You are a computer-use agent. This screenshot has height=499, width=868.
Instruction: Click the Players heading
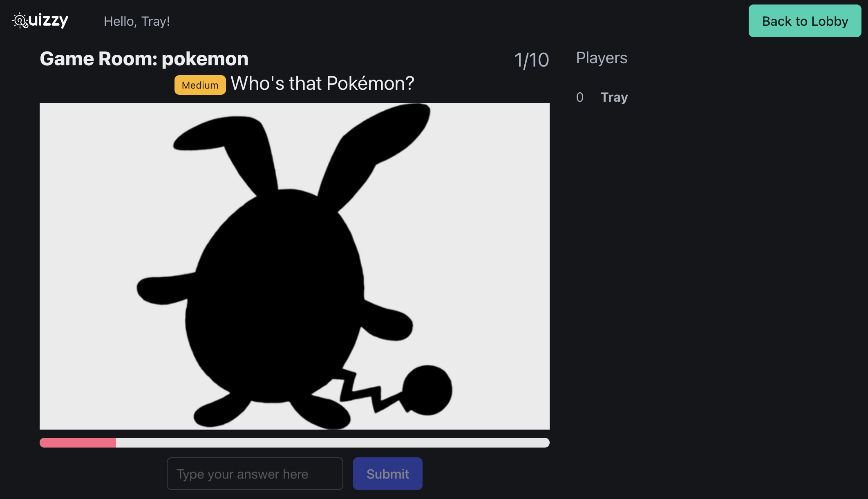click(x=602, y=58)
